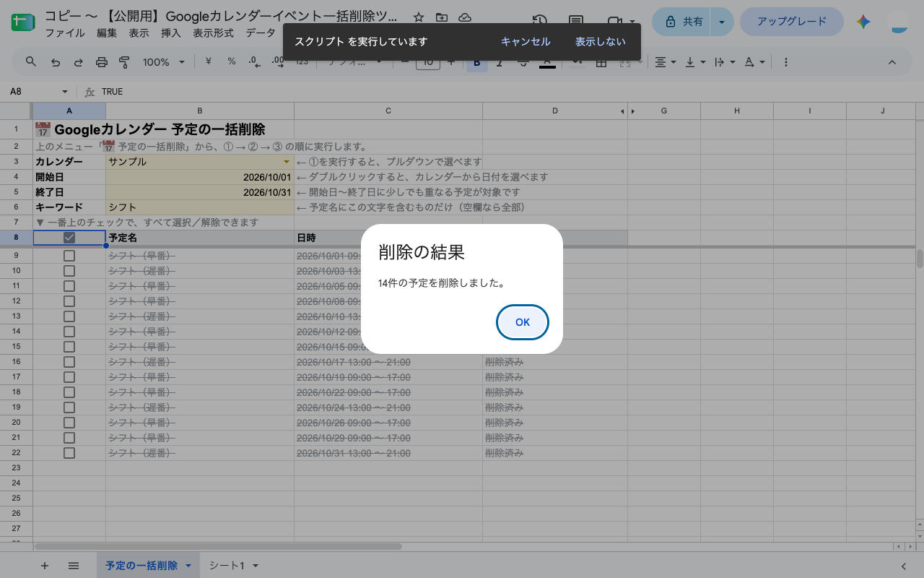The width and height of the screenshot is (924, 578).
Task: Tick the checkbox in row 9
Action: (69, 256)
